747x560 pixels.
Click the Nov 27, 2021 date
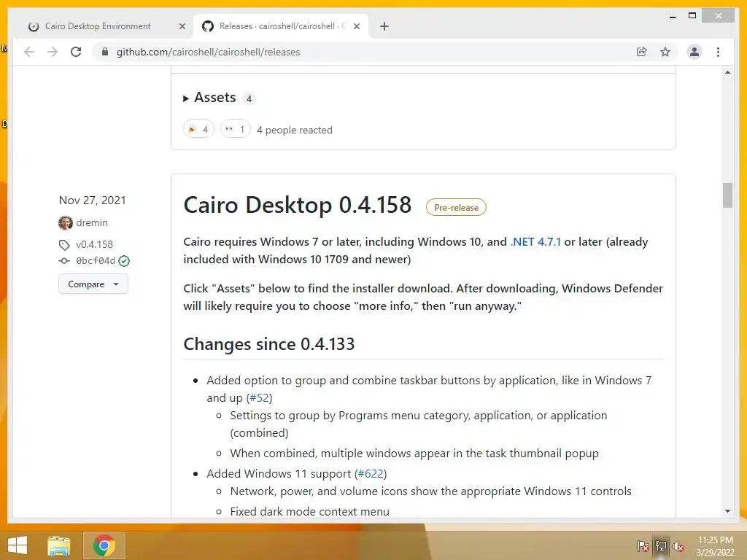(92, 200)
